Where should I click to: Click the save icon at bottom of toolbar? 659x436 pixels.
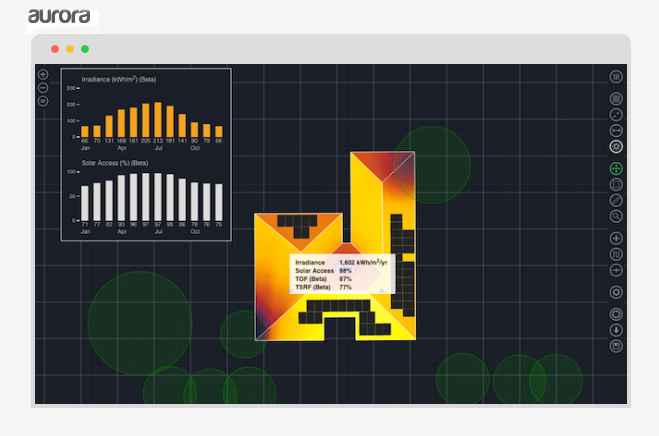click(616, 346)
